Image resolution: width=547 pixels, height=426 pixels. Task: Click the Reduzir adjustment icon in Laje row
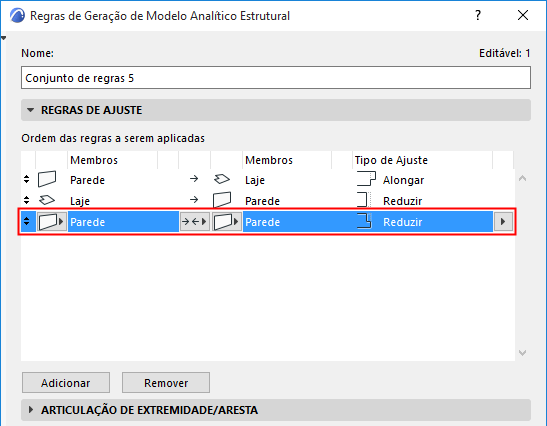tap(364, 200)
